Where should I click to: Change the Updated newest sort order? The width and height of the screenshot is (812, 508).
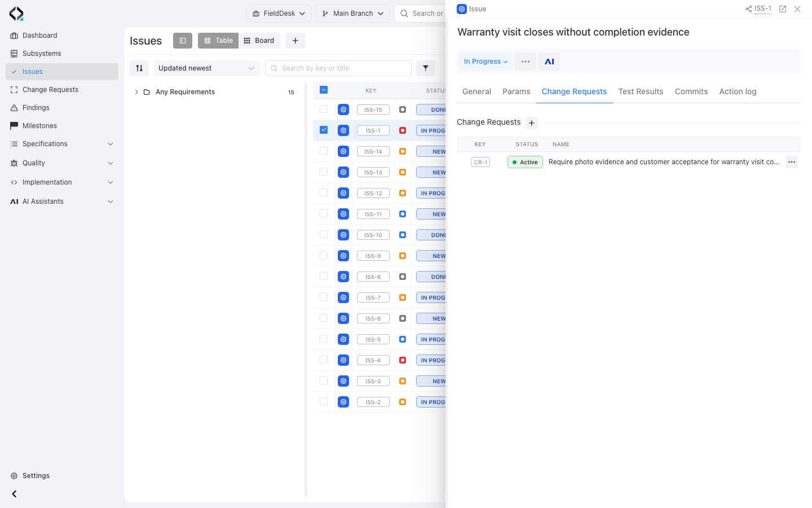206,68
